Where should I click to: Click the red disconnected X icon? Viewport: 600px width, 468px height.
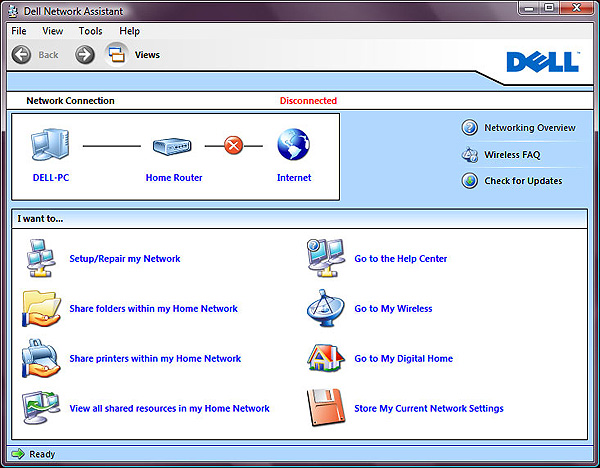[233, 145]
